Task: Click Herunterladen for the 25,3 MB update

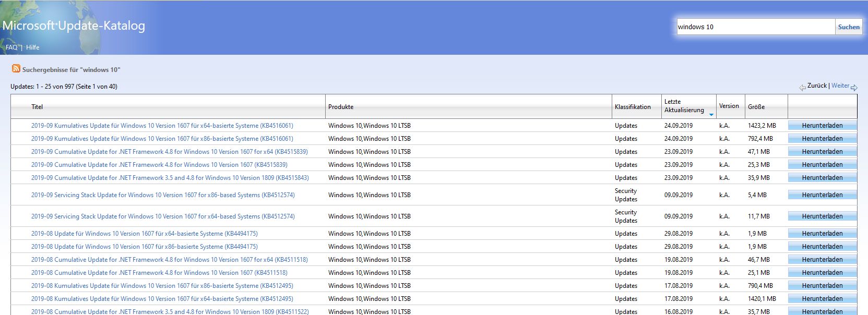Action: tap(823, 165)
